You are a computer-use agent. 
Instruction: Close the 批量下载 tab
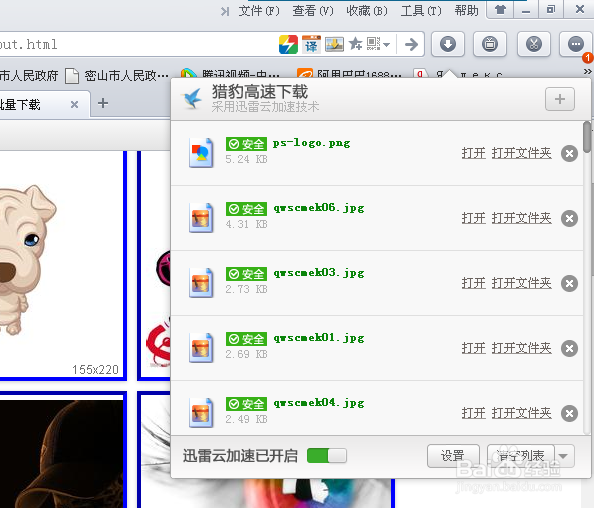(x=75, y=105)
